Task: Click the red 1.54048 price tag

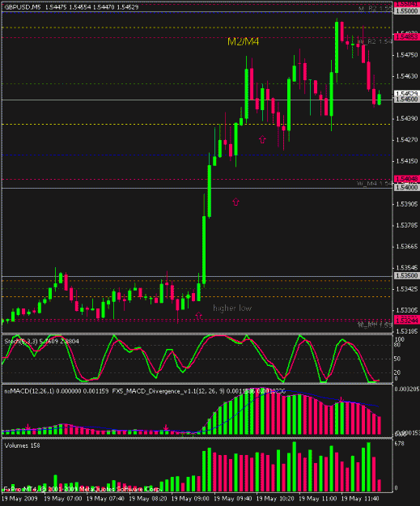Action: tap(407, 179)
